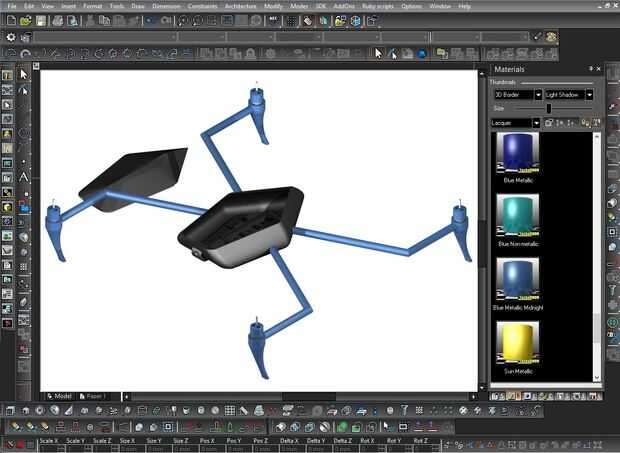Select the Blue Non metallic material thumbnail

[x=518, y=216]
